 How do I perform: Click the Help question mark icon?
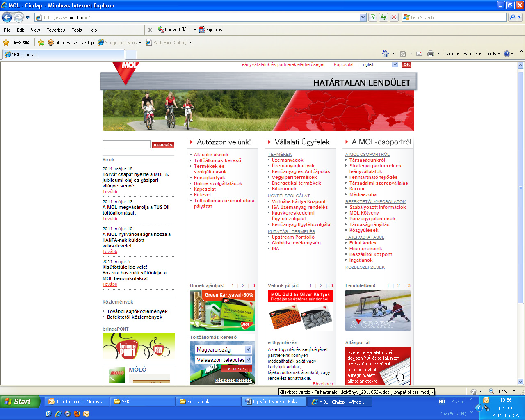(x=507, y=54)
